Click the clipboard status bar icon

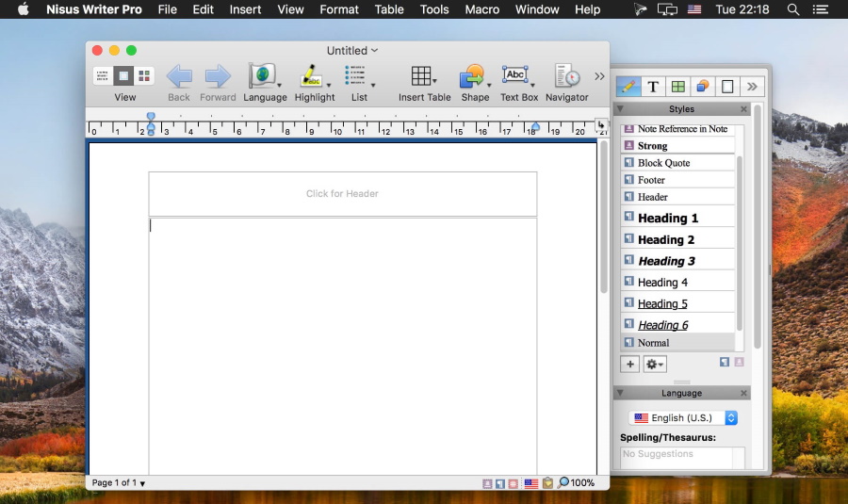tap(547, 483)
